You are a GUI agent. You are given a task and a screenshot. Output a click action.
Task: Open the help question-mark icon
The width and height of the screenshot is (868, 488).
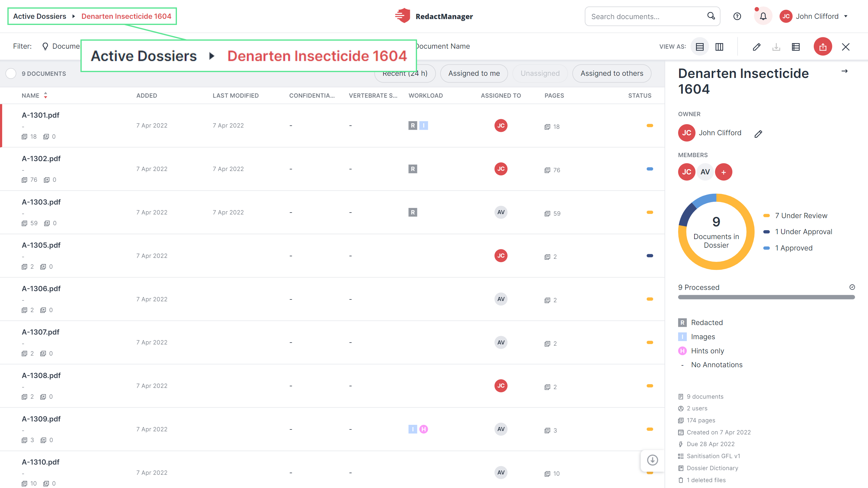(737, 16)
